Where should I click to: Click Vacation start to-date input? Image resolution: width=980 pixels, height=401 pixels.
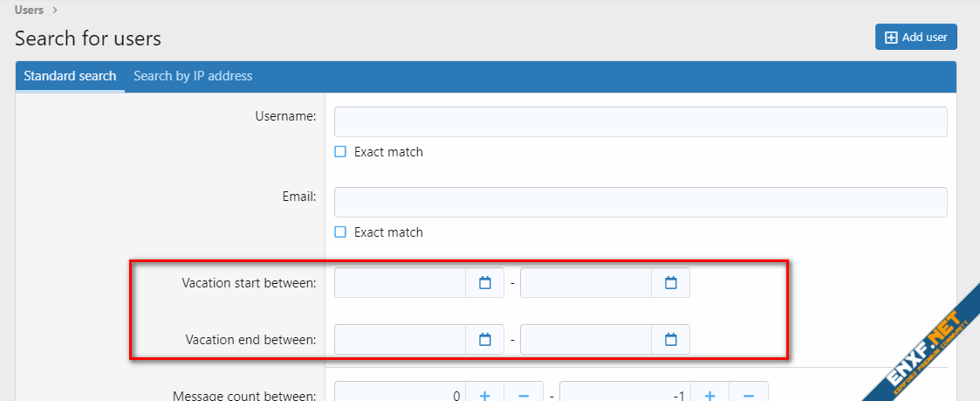pos(586,283)
